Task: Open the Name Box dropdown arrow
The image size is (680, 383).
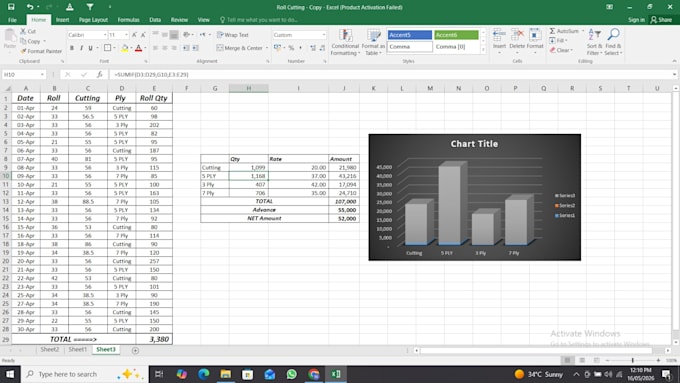Action: point(42,75)
